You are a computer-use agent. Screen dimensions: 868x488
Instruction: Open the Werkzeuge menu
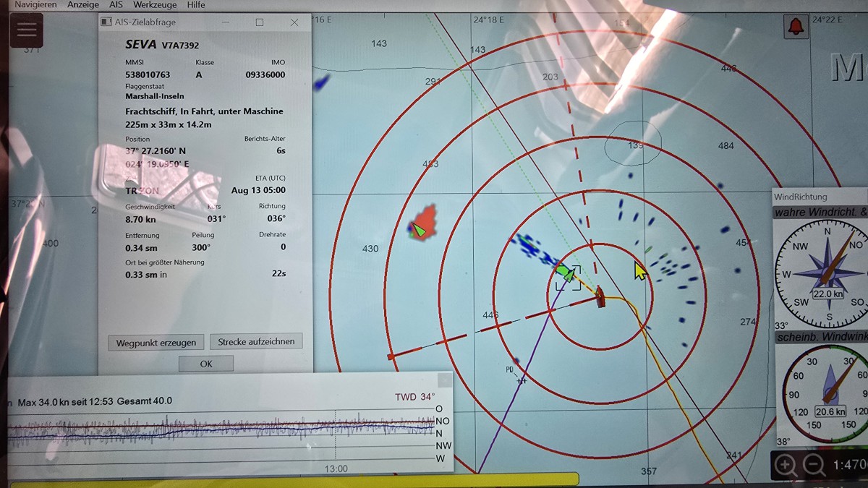click(x=155, y=4)
